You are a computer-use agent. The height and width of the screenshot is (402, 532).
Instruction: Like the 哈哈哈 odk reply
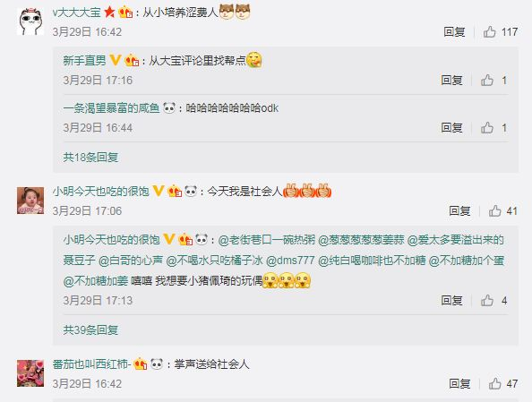[x=487, y=128]
